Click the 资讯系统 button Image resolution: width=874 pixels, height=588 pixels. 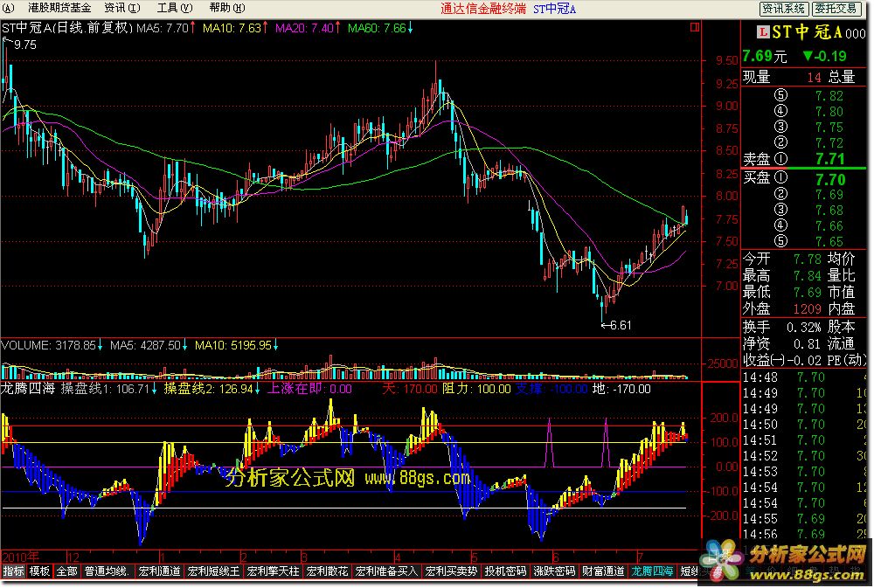[783, 9]
